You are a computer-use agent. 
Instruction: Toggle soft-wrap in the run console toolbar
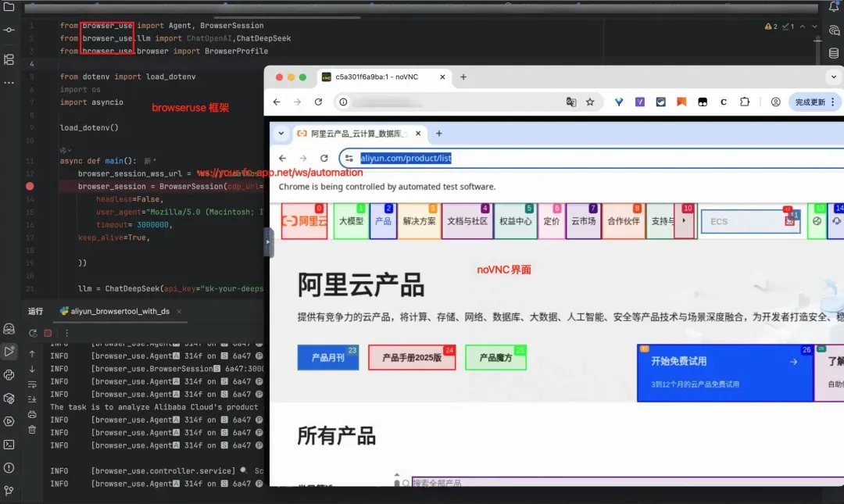tap(32, 384)
